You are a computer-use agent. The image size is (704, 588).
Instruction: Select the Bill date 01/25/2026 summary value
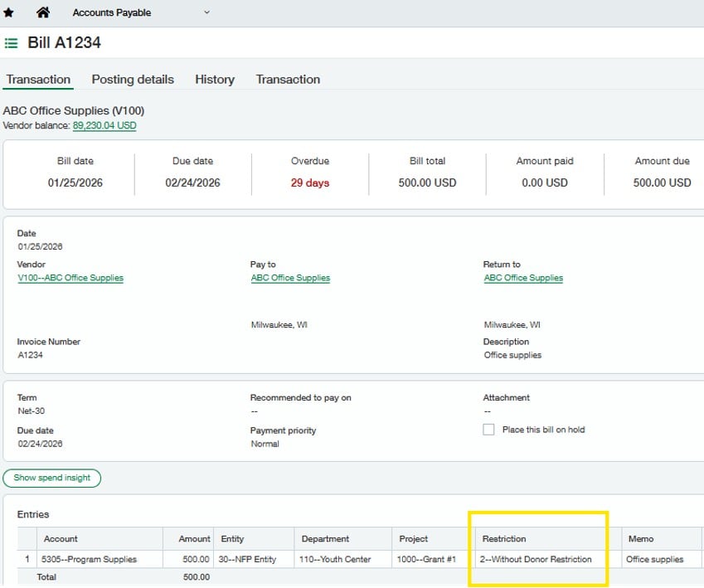coord(75,182)
